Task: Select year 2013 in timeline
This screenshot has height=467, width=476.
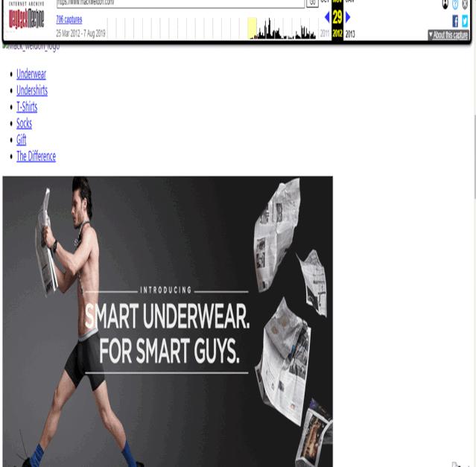Action: pos(350,34)
